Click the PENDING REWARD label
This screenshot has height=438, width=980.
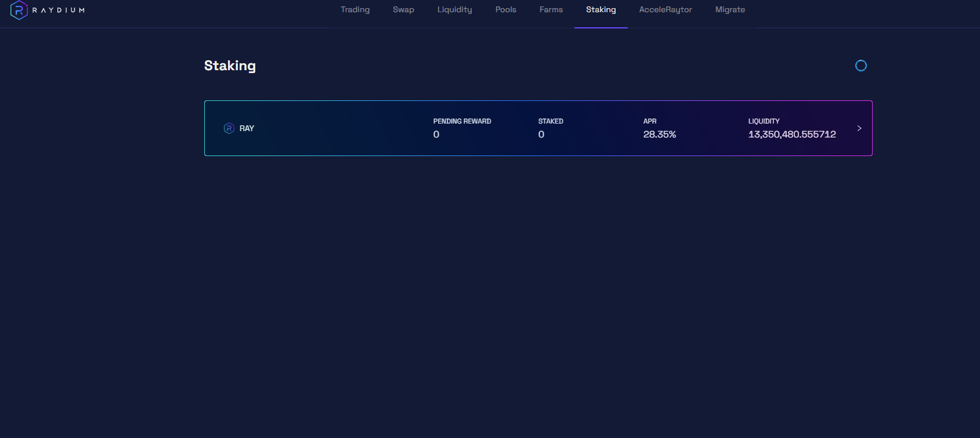462,121
